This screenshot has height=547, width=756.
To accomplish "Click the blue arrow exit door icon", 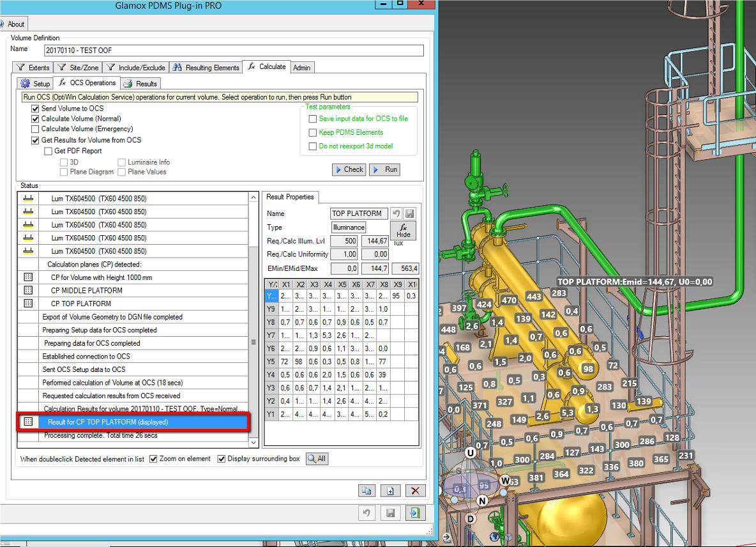I will pyautogui.click(x=415, y=512).
